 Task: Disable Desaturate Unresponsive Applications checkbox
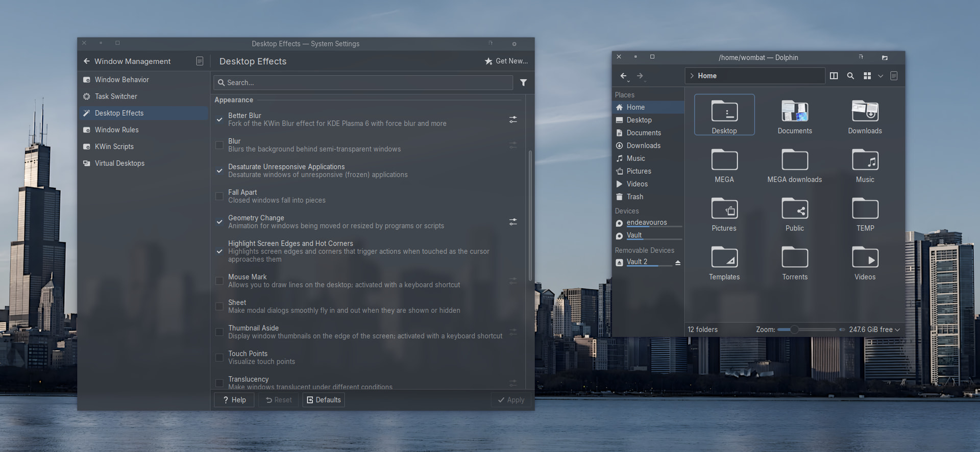pyautogui.click(x=219, y=171)
